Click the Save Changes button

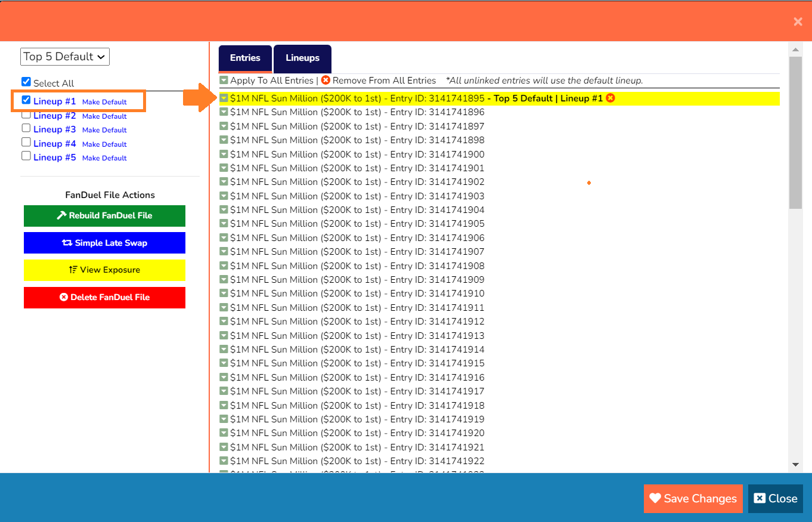[693, 498]
